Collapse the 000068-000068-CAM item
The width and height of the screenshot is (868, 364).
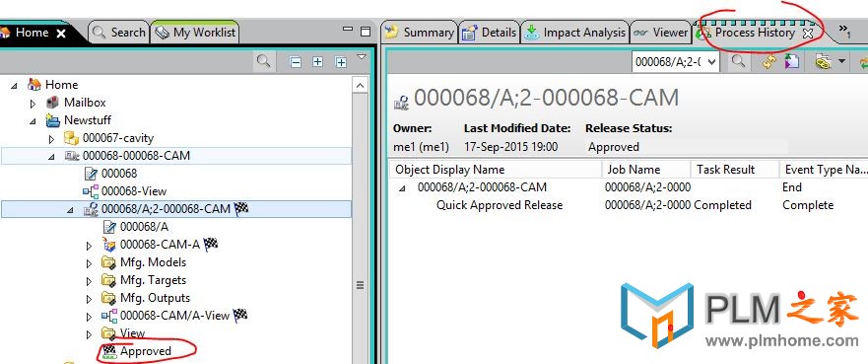[x=51, y=156]
